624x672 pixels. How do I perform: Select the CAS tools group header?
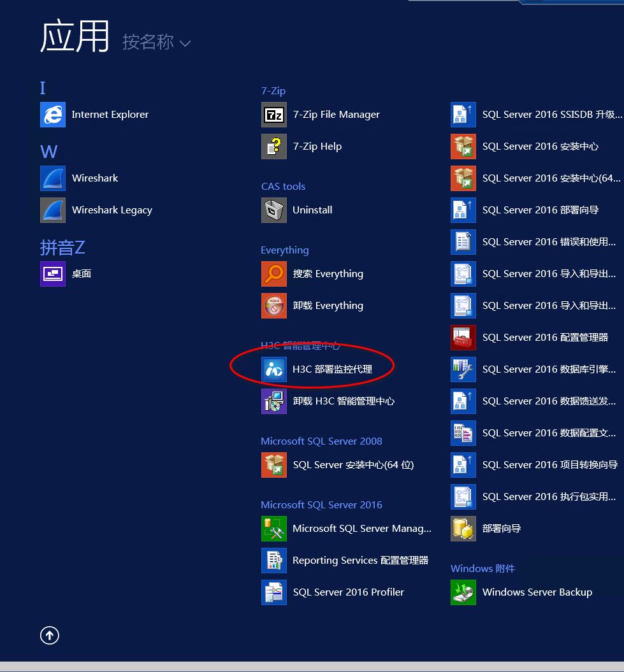pyautogui.click(x=283, y=187)
